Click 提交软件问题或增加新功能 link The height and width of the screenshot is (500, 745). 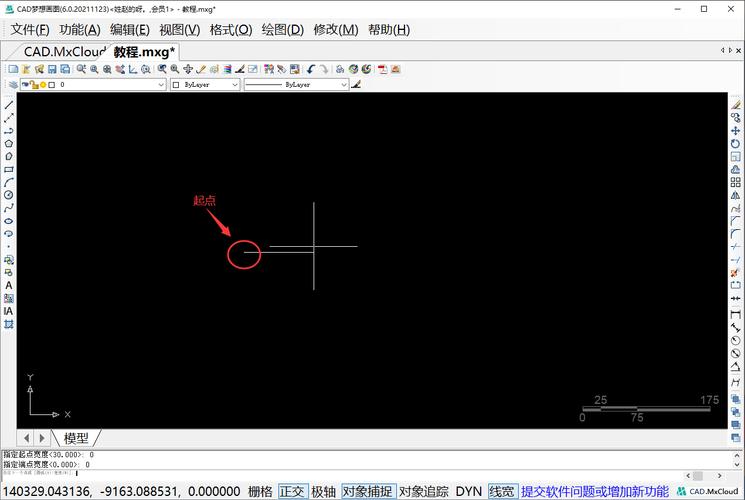point(594,491)
